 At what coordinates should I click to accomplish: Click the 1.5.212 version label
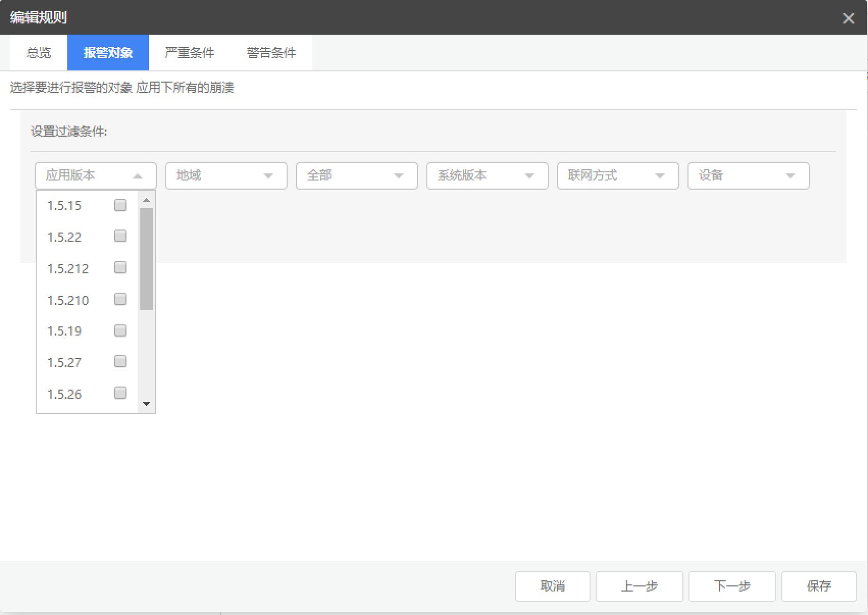pos(68,269)
